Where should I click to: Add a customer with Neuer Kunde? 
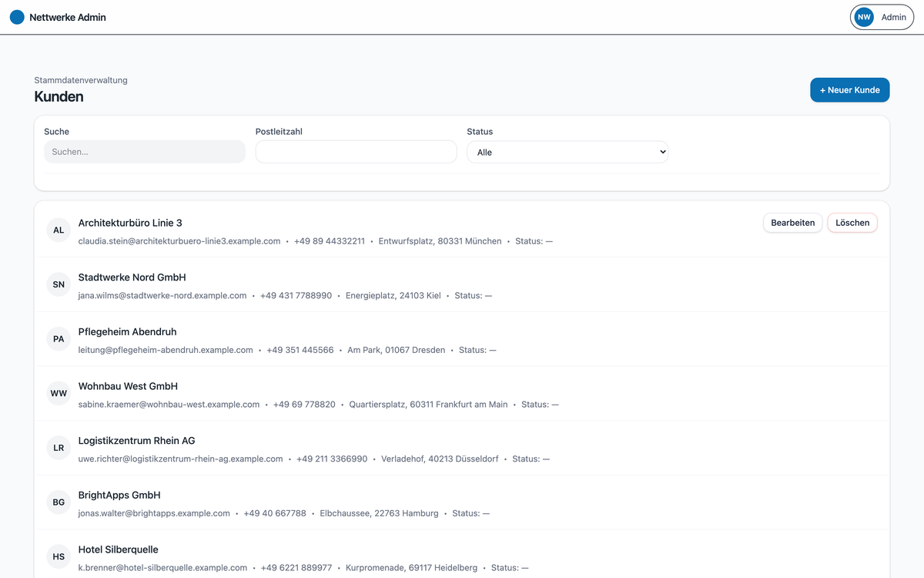[x=849, y=90]
